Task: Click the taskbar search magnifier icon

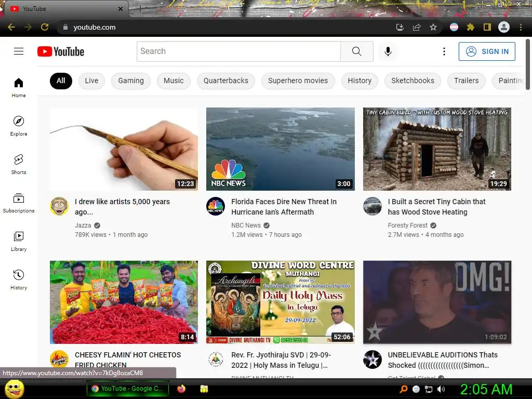Action: click(x=403, y=389)
